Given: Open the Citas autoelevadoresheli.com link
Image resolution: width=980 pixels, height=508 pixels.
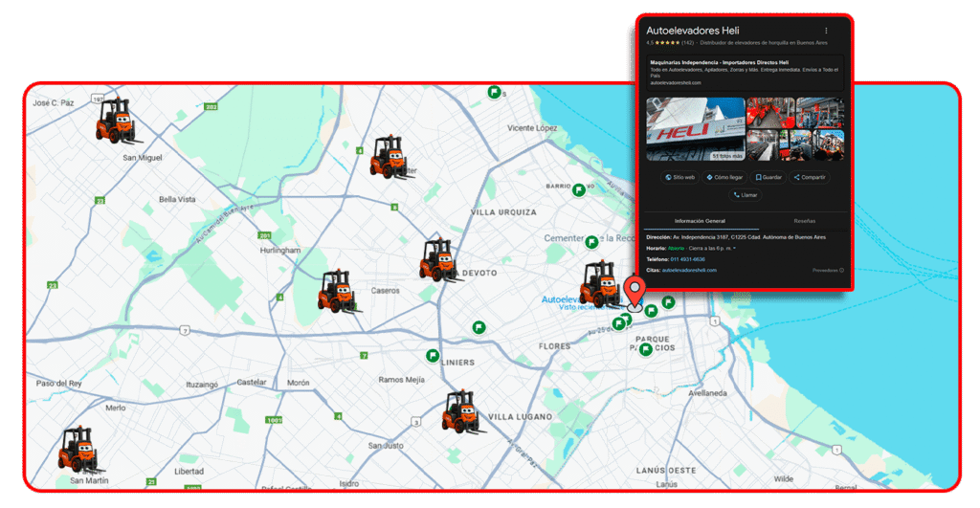Looking at the screenshot, I should (689, 271).
